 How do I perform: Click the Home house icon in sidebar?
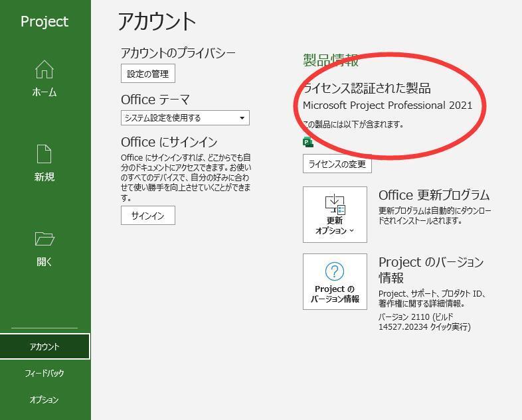44,70
